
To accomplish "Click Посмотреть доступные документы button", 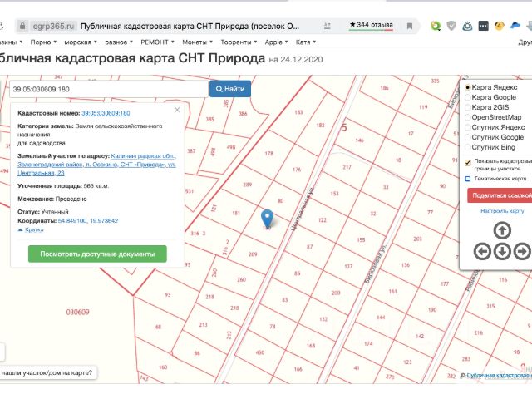I will coord(97,254).
